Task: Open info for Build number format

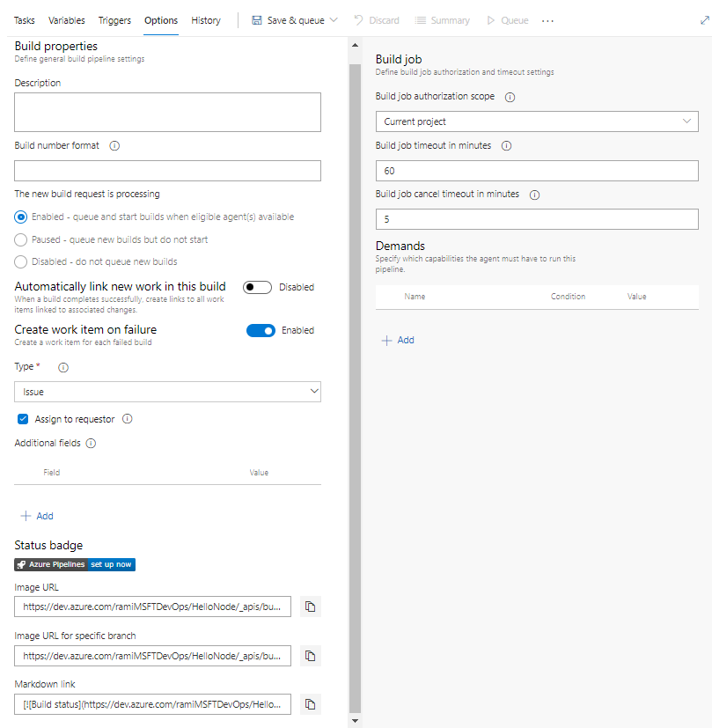Action: [x=114, y=146]
